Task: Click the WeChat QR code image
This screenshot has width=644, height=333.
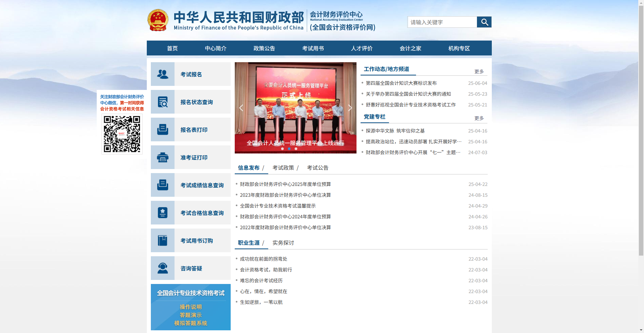Action: click(122, 134)
